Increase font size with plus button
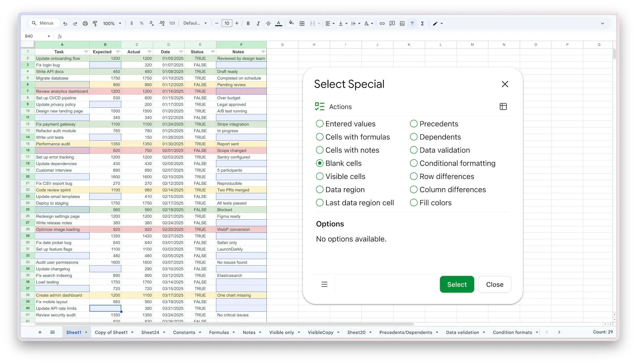The height and width of the screenshot is (364, 637). coord(237,23)
